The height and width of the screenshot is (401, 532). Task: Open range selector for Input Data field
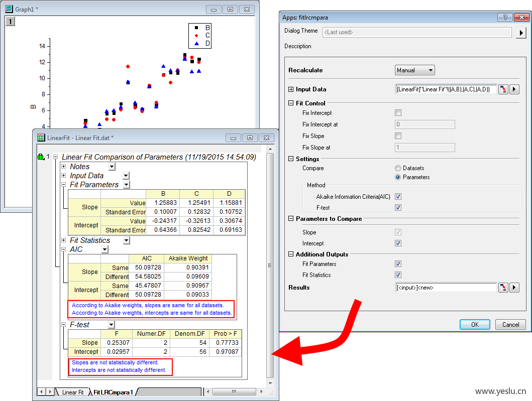[503, 89]
